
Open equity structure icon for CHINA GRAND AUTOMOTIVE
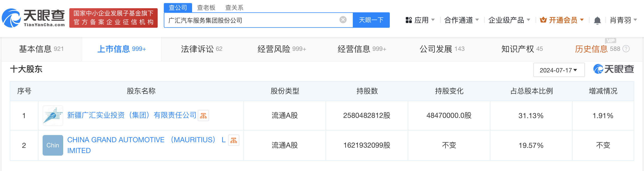(234, 140)
